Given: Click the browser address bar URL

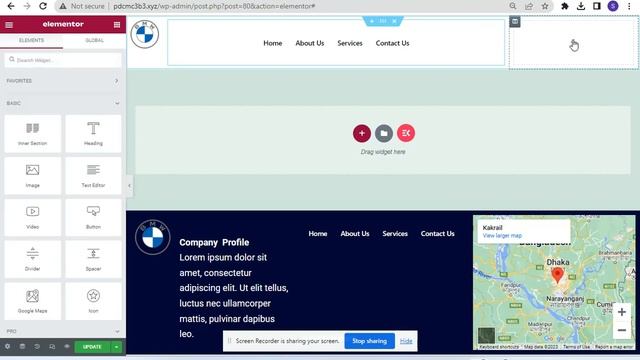Looking at the screenshot, I should (x=214, y=6).
